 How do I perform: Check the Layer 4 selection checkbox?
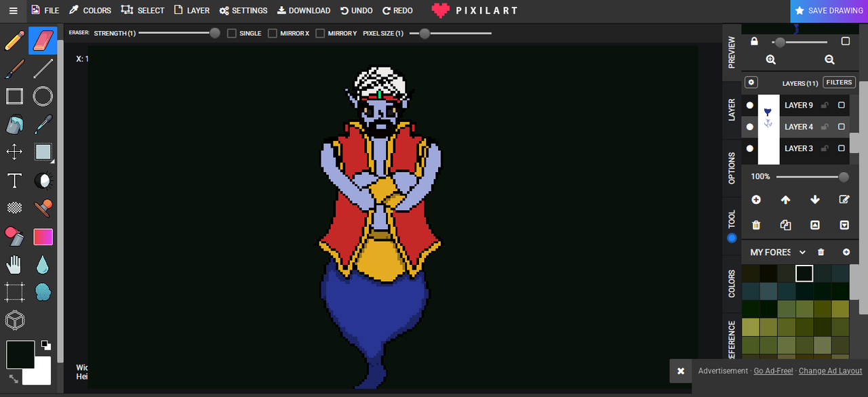tap(842, 127)
